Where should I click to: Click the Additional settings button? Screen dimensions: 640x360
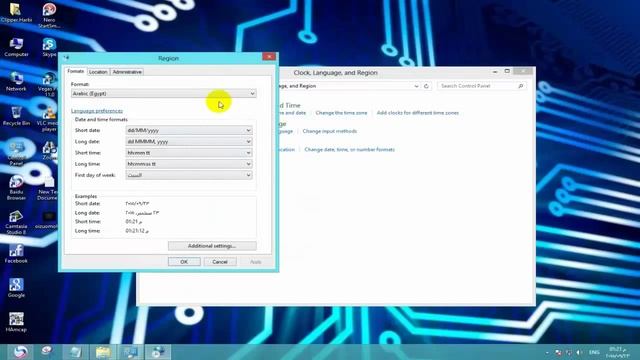212,246
